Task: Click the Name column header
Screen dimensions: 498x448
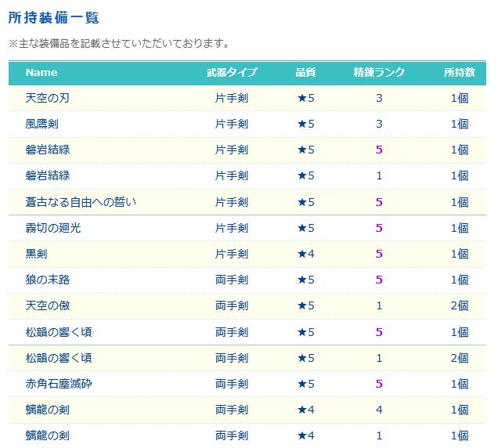Action: click(41, 72)
